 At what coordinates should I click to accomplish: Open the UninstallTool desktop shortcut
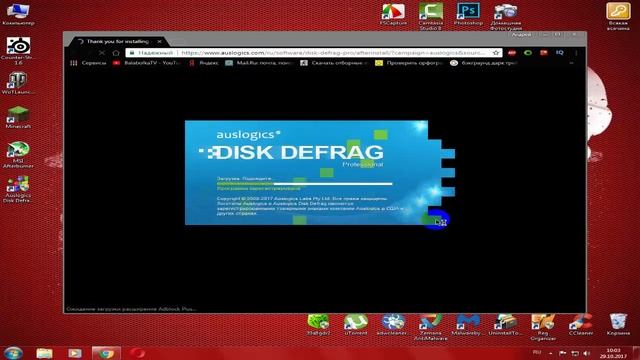(x=506, y=325)
